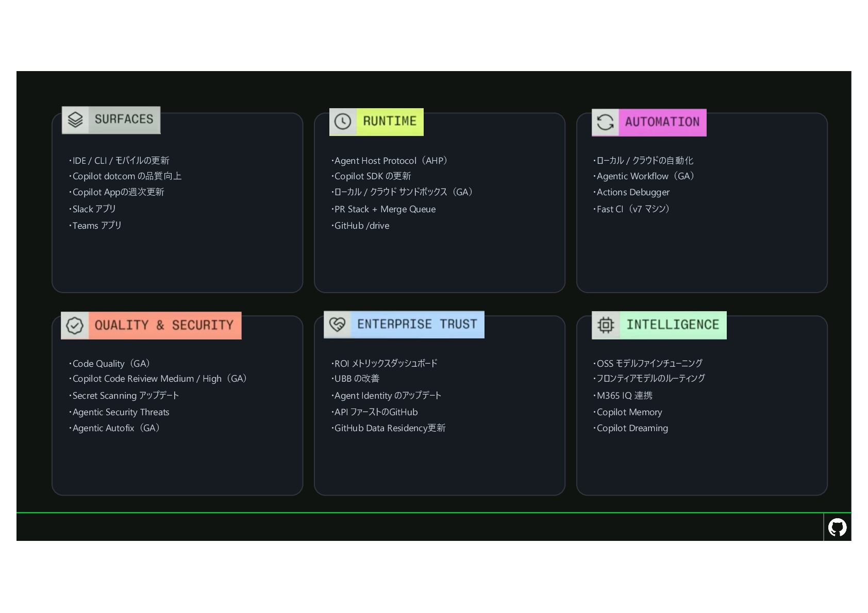Click the Quality & Security checkmark badge icon

(x=75, y=326)
